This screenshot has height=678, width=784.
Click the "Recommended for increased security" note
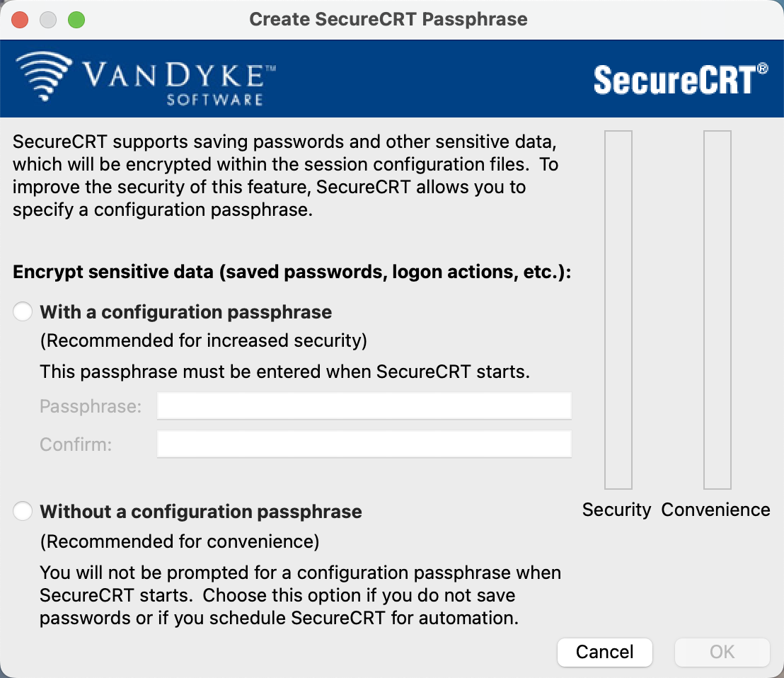pos(204,341)
